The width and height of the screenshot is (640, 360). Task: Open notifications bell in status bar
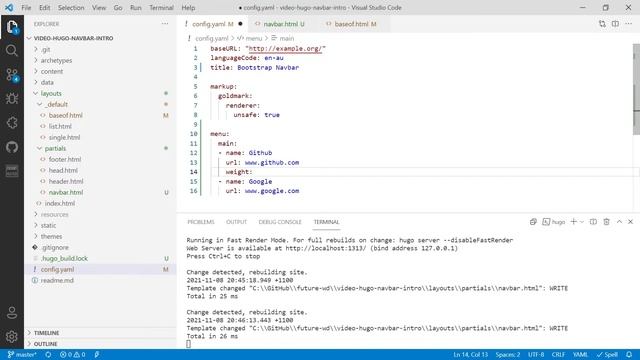(x=629, y=355)
